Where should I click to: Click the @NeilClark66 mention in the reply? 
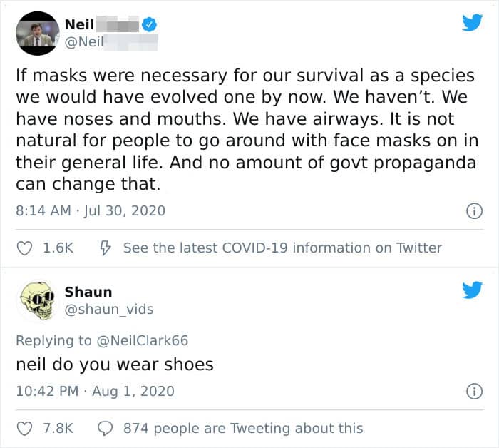click(x=142, y=340)
